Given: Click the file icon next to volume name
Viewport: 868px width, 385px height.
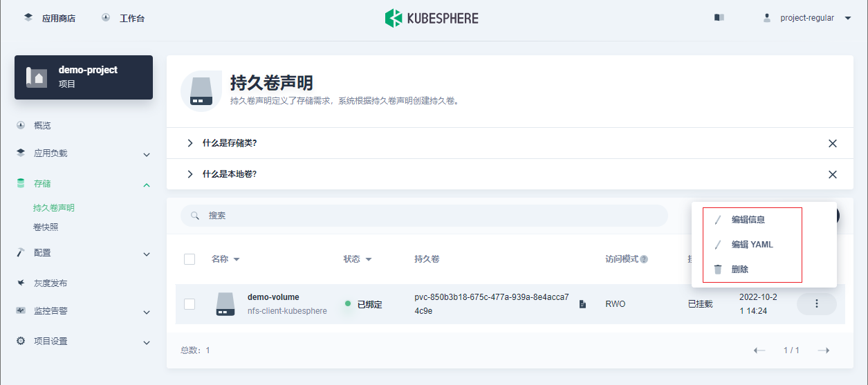Looking at the screenshot, I should [x=582, y=304].
